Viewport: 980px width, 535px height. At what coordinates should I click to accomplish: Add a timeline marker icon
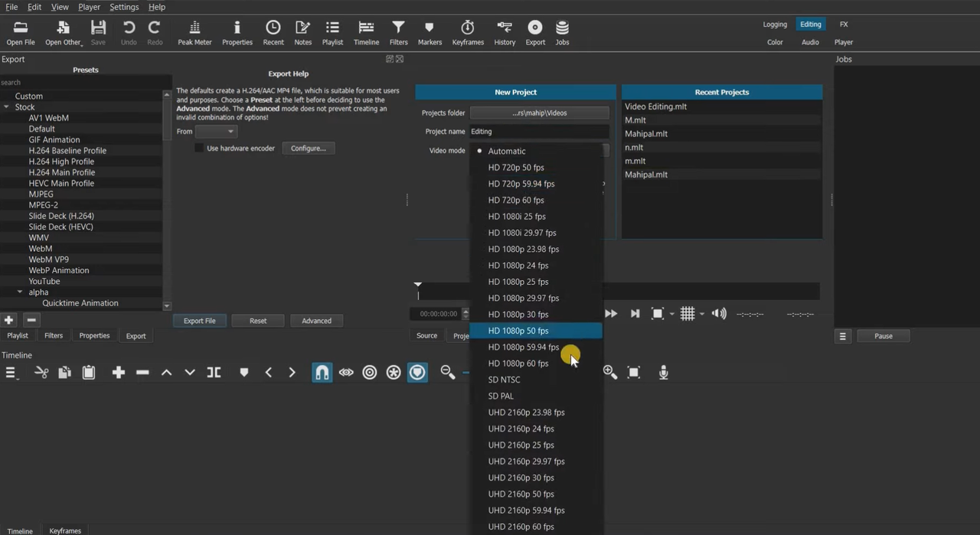coord(244,373)
